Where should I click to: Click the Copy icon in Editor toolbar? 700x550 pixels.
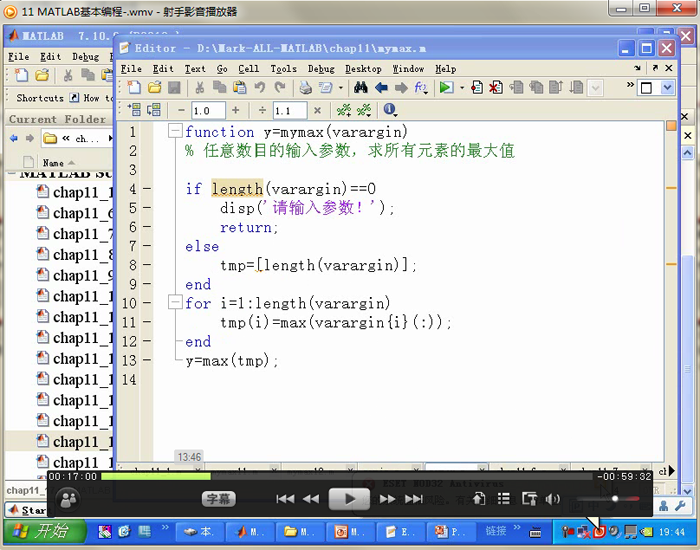coord(219,87)
